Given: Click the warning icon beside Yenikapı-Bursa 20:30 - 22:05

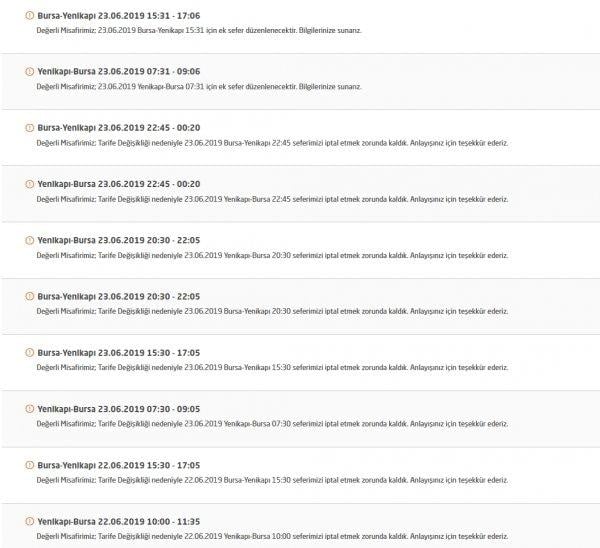Looking at the screenshot, I should tap(27, 240).
